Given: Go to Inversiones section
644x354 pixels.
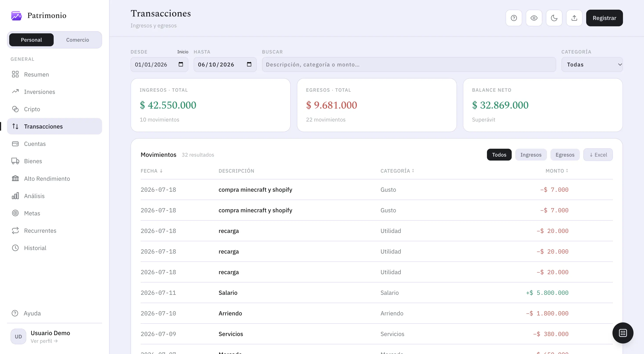Looking at the screenshot, I should [x=55, y=92].
